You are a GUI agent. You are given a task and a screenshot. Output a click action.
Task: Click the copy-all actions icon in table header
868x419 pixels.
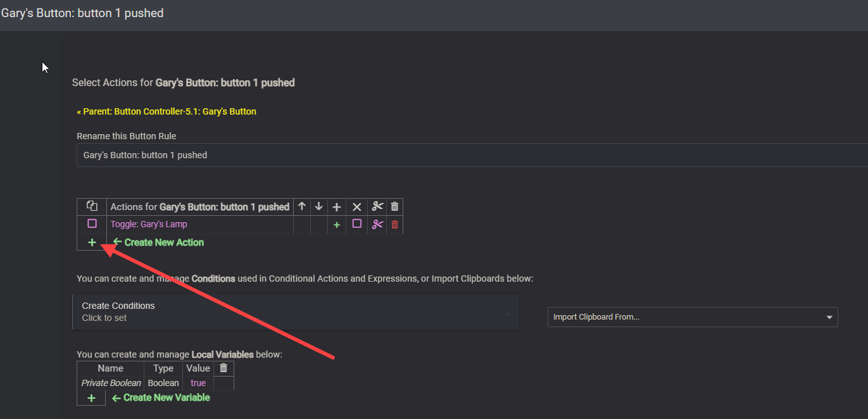(x=92, y=206)
